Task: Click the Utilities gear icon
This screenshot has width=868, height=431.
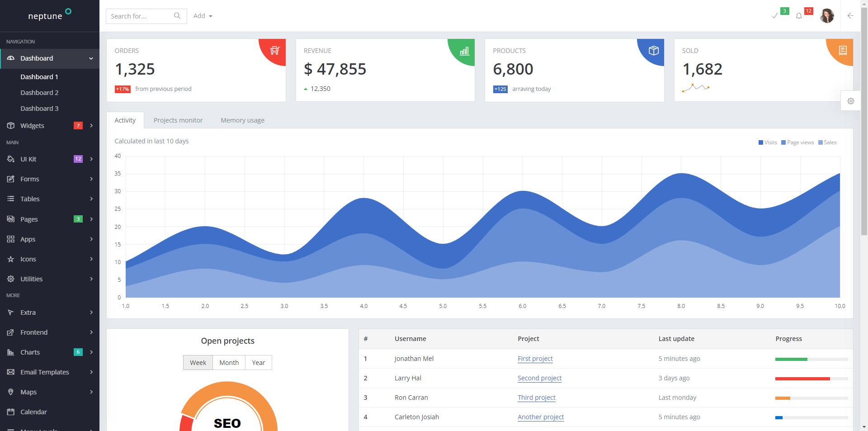Action: 11,279
